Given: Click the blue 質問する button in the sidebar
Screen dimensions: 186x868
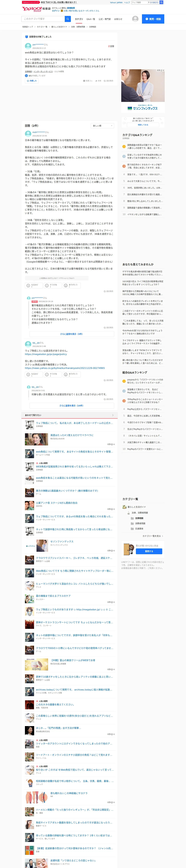Looking at the screenshot, I should (149, 551).
